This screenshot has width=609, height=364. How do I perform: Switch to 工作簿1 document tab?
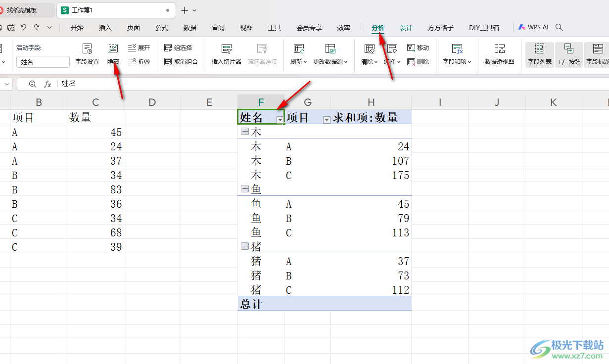[x=116, y=10]
